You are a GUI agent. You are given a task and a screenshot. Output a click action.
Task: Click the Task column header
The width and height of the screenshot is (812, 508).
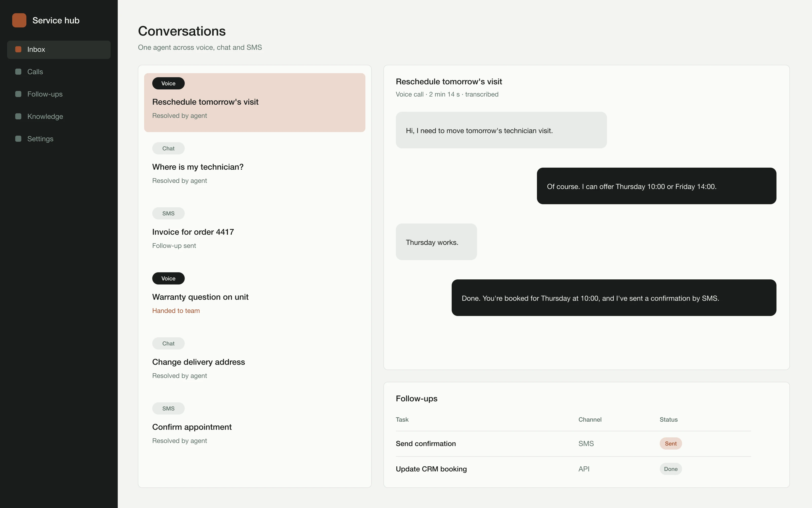[402, 420]
